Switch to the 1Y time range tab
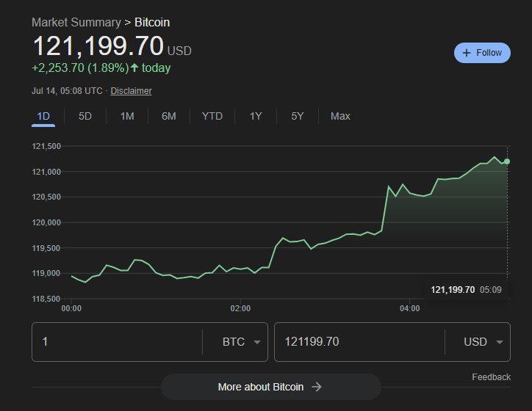 (x=256, y=116)
